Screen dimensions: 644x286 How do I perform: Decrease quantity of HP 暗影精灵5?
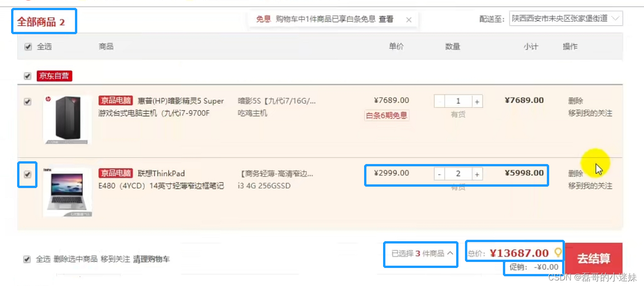pyautogui.click(x=439, y=101)
